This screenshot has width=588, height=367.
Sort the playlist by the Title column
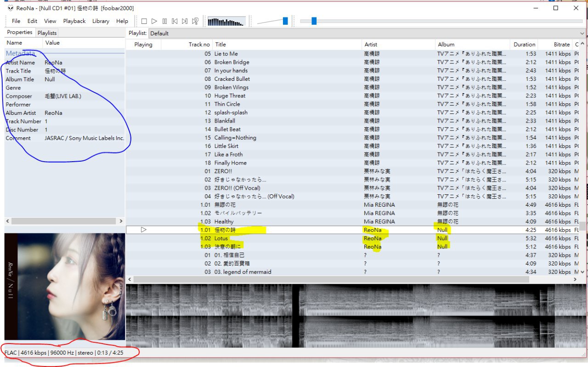pos(288,45)
